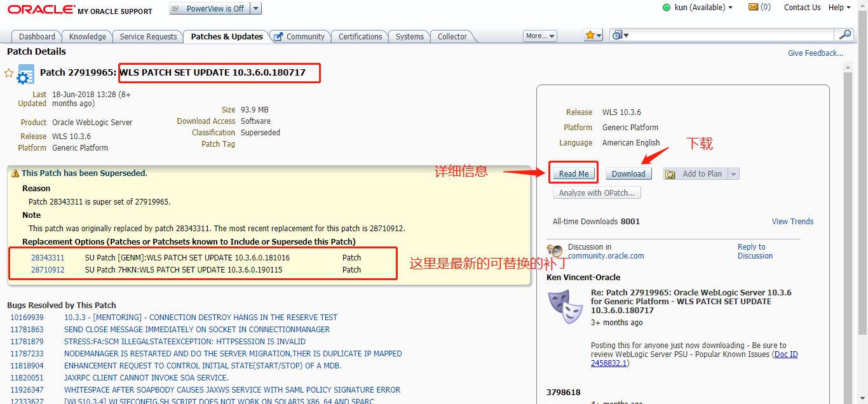Click the 'All-time Downloads 8001' text

(597, 222)
